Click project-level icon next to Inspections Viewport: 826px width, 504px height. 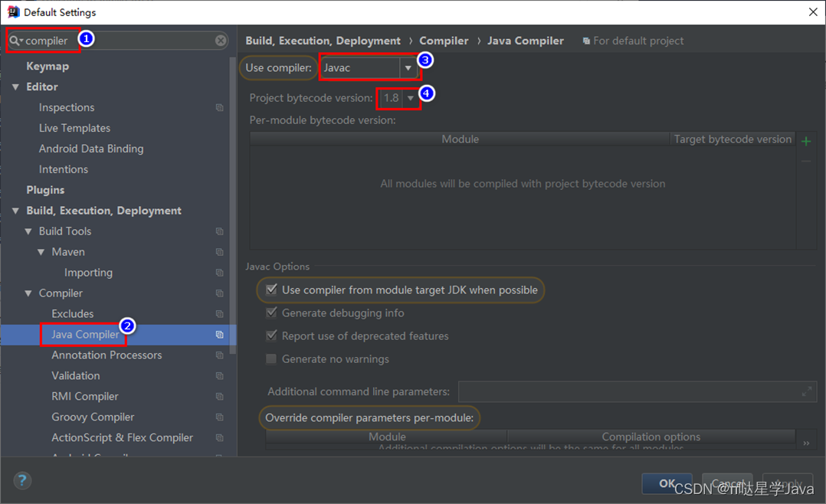click(220, 107)
